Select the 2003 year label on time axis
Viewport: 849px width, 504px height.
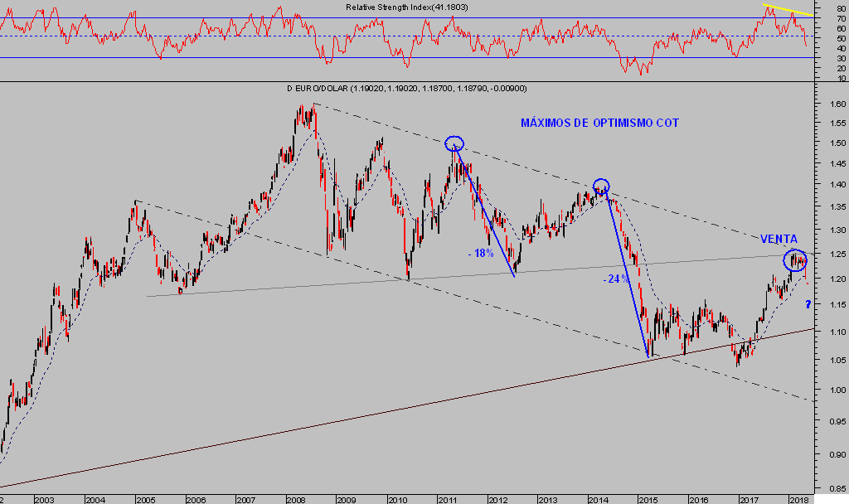pos(43,499)
